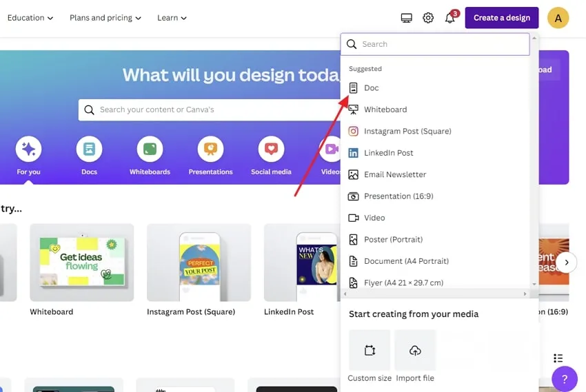Choose Instagram Post (Square) option
The width and height of the screenshot is (586, 392).
[x=435, y=131]
